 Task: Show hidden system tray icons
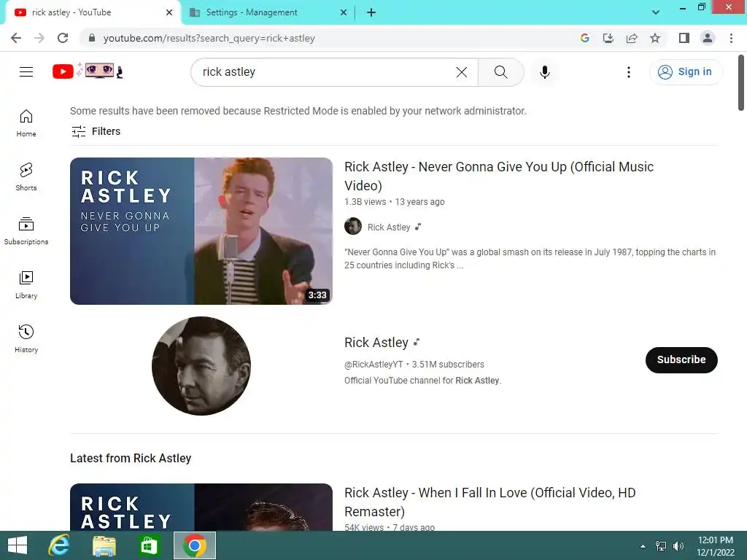[643, 545]
